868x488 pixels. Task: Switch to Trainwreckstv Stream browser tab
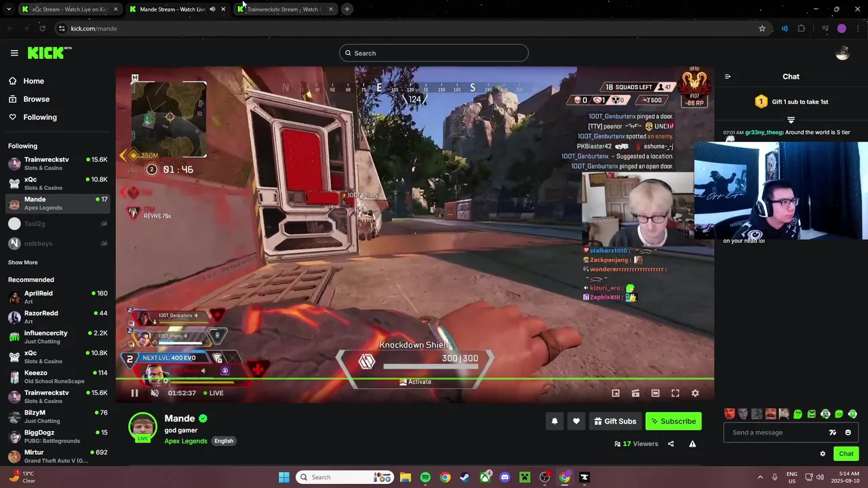pyautogui.click(x=285, y=9)
